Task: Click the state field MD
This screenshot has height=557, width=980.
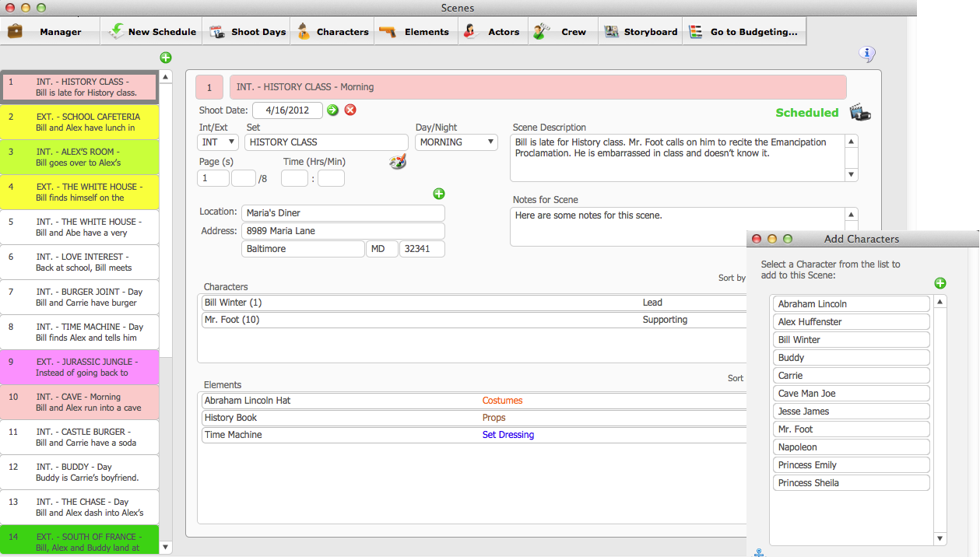Action: pos(381,249)
